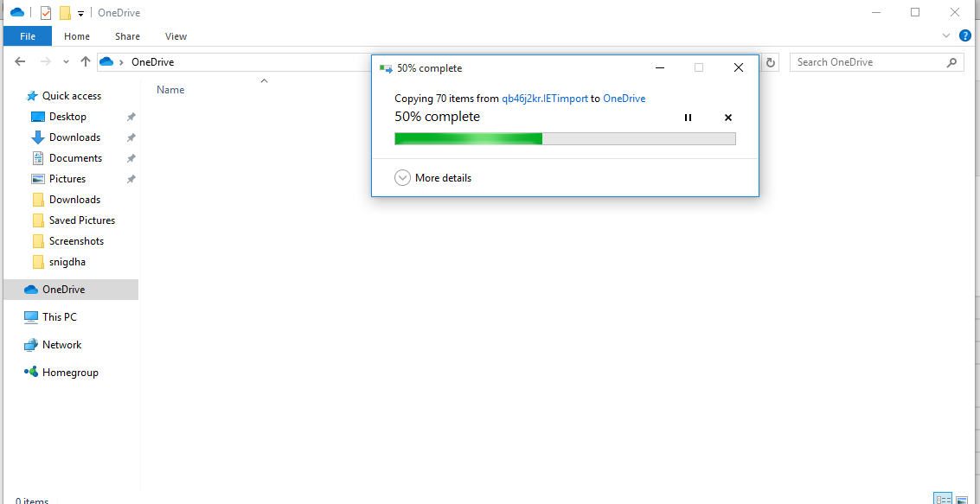Switch to Details view layout
Image resolution: width=980 pixels, height=504 pixels.
pos(943,498)
